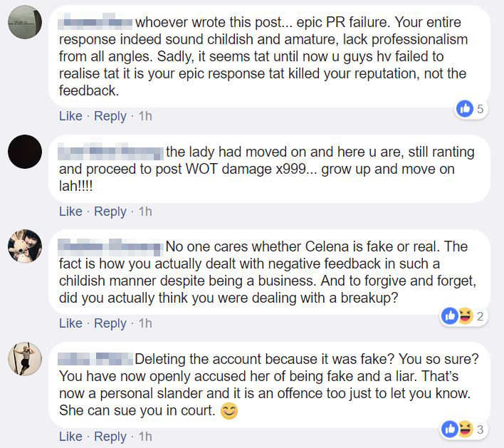
Task: Like the 'grow up and move on' comment
Action: click(70, 212)
